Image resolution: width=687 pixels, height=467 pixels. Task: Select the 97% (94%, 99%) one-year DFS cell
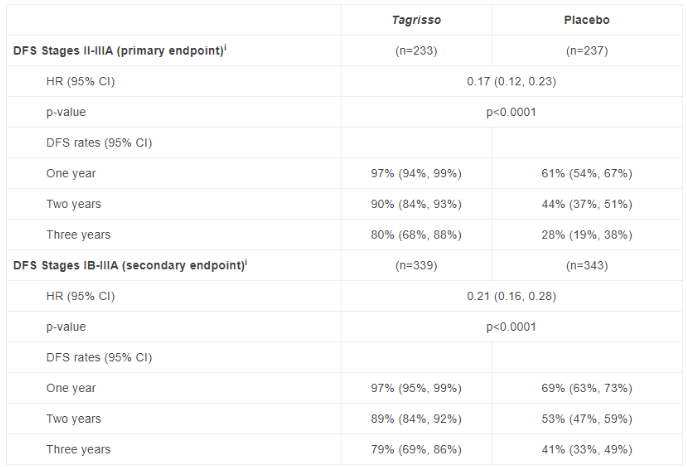(415, 174)
